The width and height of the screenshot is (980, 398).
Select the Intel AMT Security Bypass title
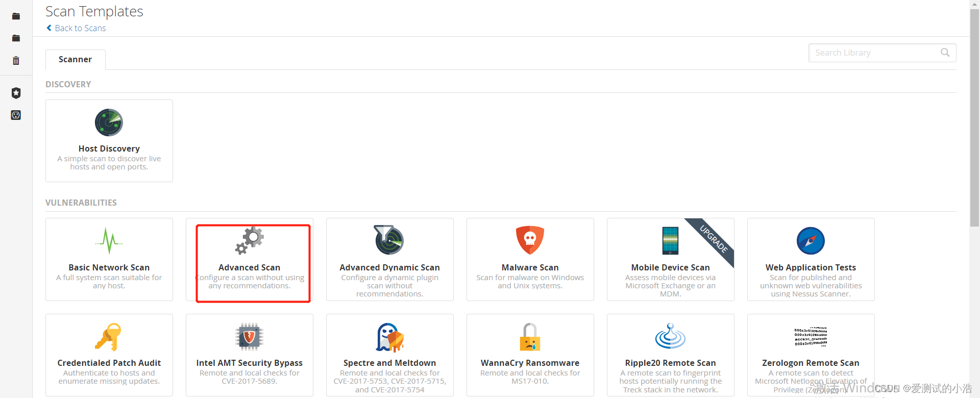249,363
